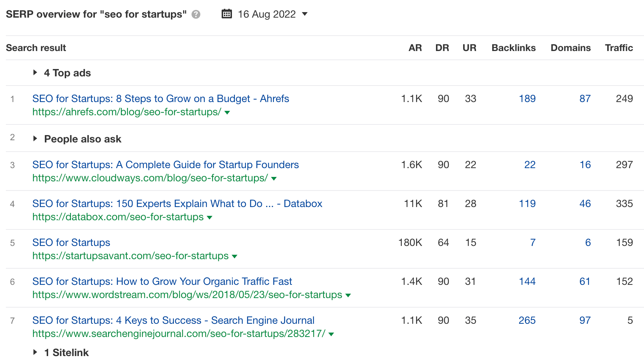View 189 backlinks for the Ahrefs result
Screen dimensions: 644x359
527,98
